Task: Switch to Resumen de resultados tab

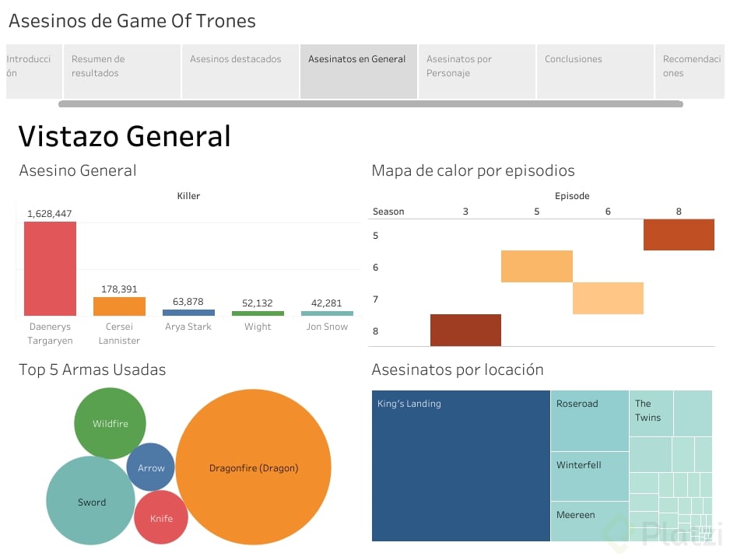Action: pyautogui.click(x=121, y=71)
